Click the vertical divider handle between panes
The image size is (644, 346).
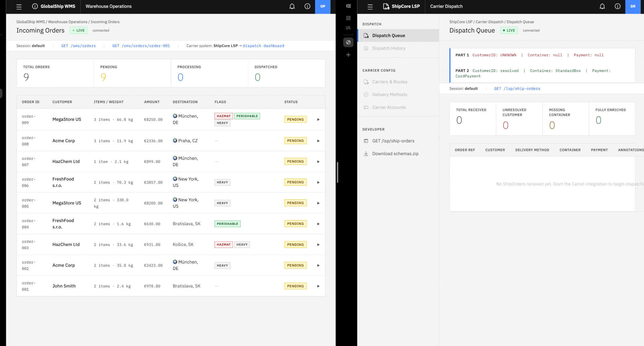click(337, 172)
